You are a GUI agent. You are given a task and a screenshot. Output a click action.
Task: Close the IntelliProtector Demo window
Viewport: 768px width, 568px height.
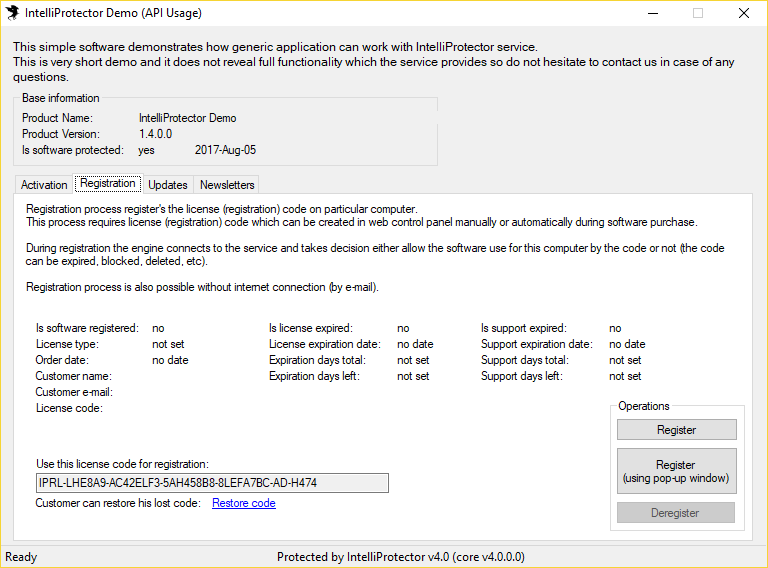(744, 13)
